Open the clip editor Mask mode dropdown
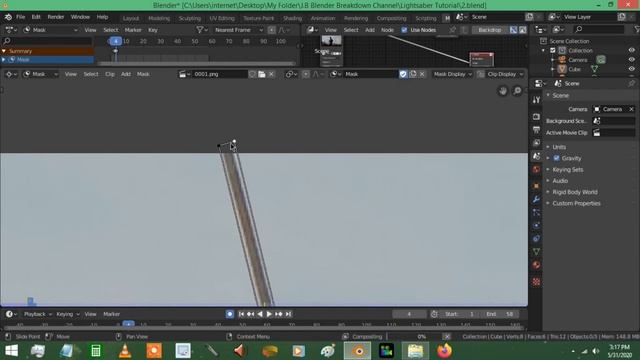Screen dimensions: 640x360 click(x=40, y=74)
